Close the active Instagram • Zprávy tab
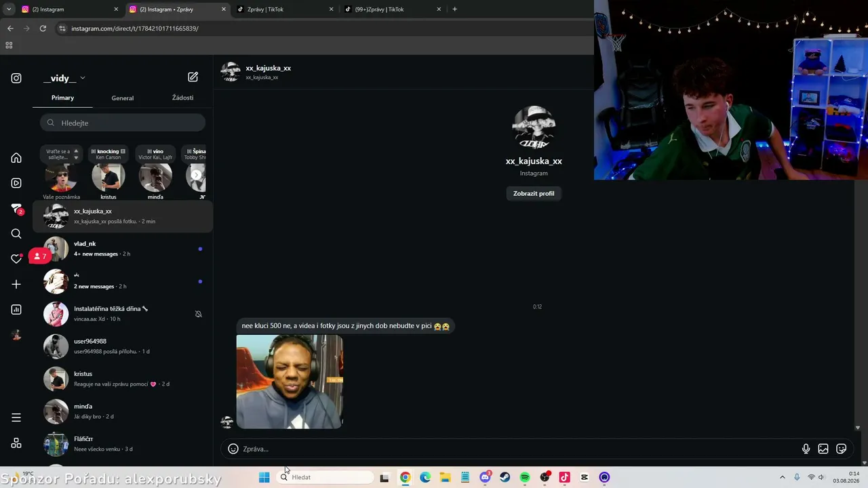The image size is (868, 488). 224,9
